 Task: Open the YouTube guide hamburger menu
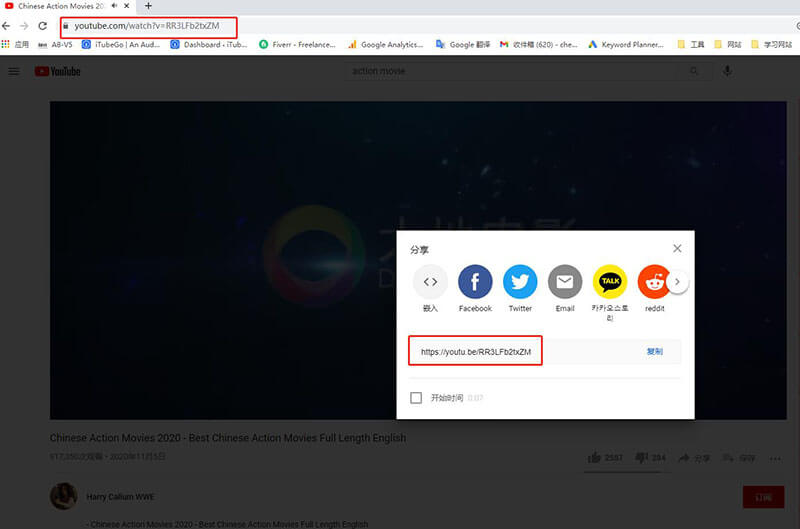[14, 71]
